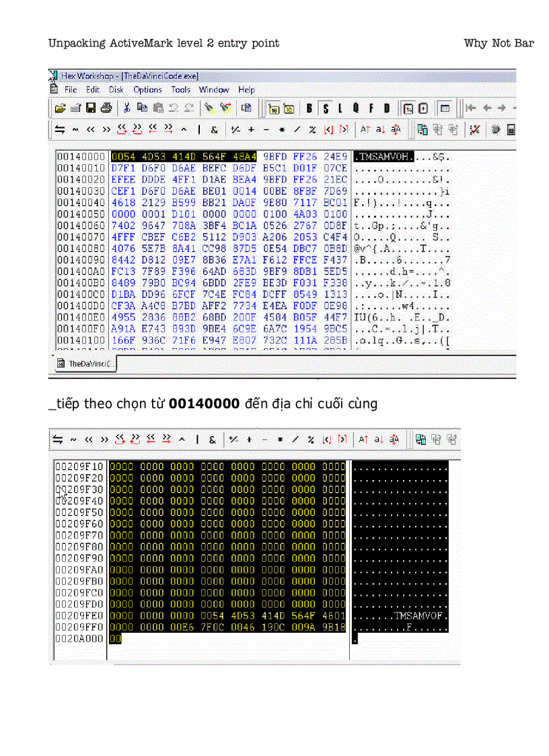This screenshot has width=549, height=756.
Task: Click the XOR operation icon
Action: click(182, 129)
